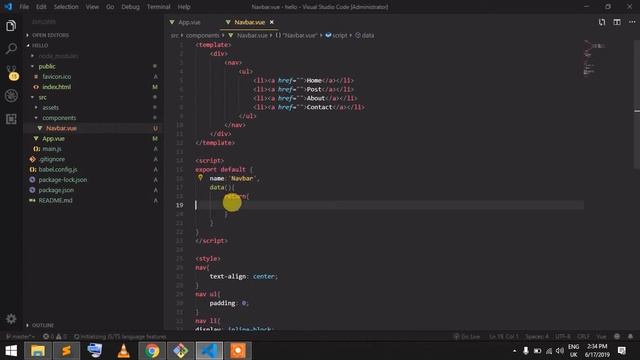Click the script breadcrumb segment
Screen dimensions: 640x360
point(336,36)
